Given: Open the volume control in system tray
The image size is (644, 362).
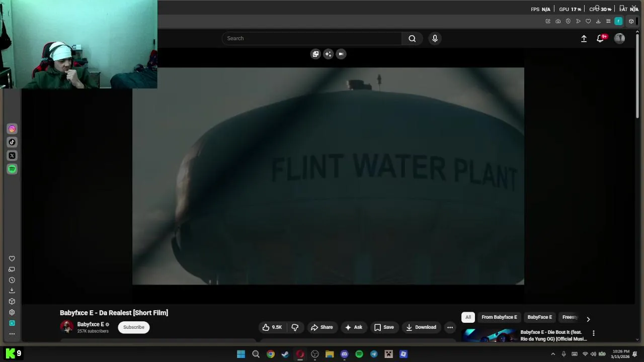Looking at the screenshot, I should pyautogui.click(x=593, y=354).
